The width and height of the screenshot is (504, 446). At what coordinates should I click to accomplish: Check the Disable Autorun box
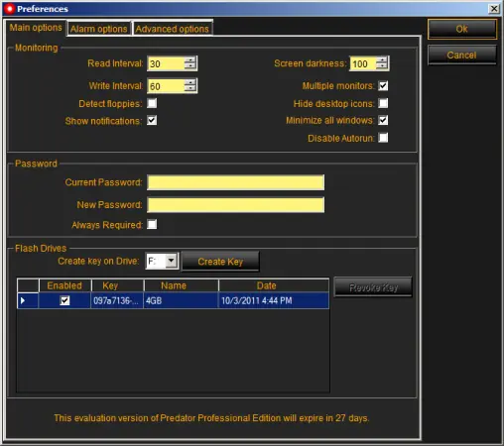click(383, 138)
